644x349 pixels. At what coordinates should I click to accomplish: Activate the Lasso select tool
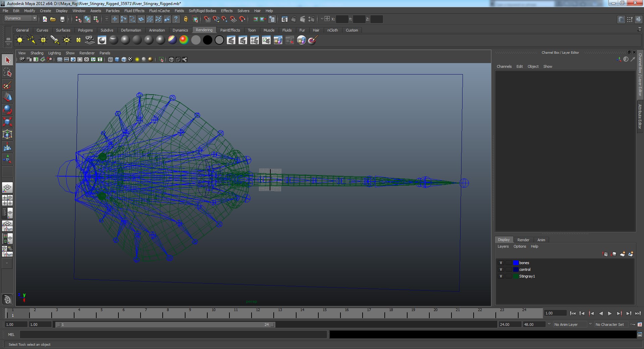(7, 72)
